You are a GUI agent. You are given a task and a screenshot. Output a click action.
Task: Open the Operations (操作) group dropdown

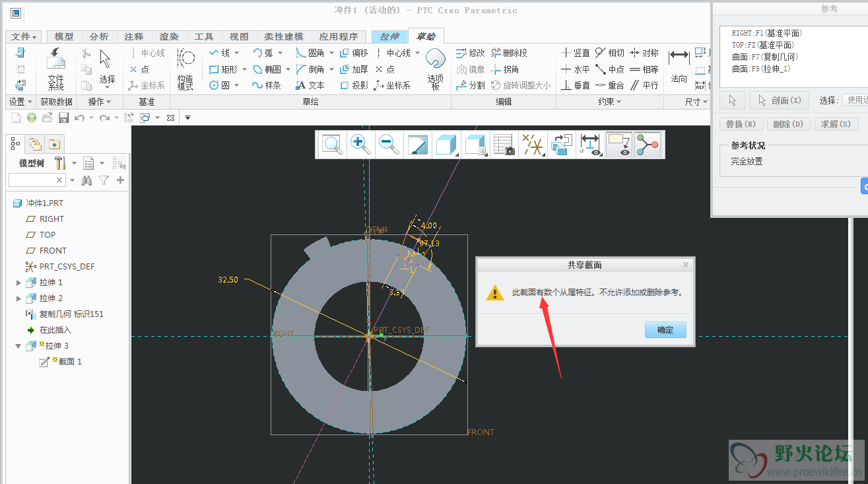coord(100,102)
